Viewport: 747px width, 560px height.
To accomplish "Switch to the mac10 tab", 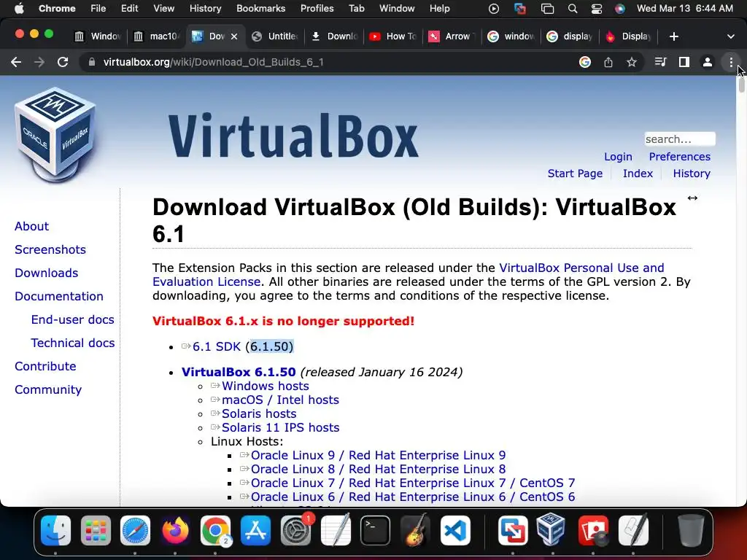I will pyautogui.click(x=156, y=36).
